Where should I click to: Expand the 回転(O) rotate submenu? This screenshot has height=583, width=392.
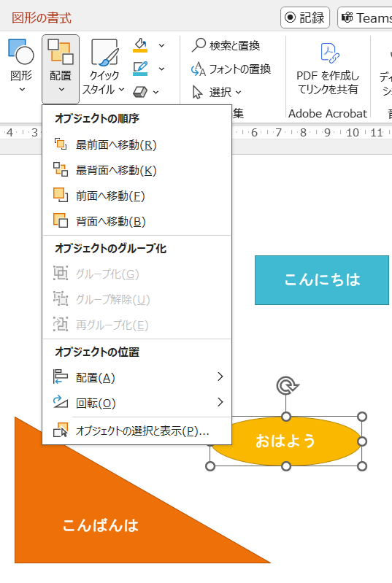(x=137, y=403)
